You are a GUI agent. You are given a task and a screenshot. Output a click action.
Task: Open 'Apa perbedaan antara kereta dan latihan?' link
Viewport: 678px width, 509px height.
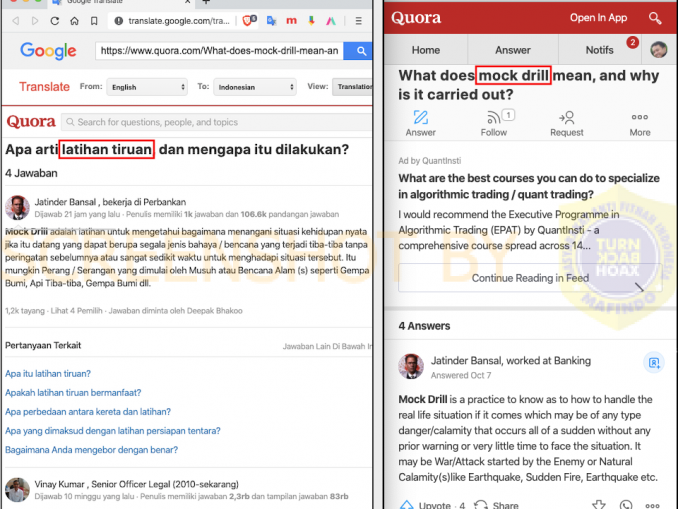pyautogui.click(x=88, y=412)
